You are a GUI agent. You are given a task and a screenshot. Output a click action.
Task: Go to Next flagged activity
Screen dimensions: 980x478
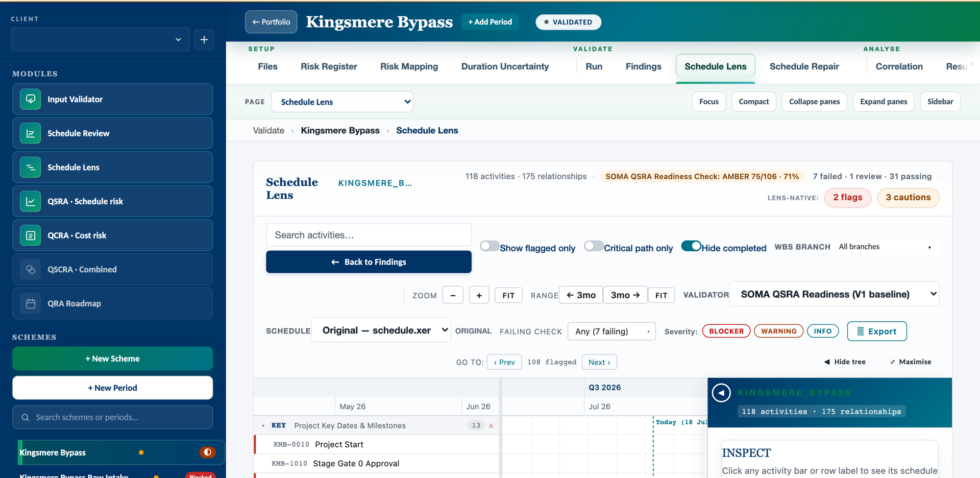coord(599,362)
